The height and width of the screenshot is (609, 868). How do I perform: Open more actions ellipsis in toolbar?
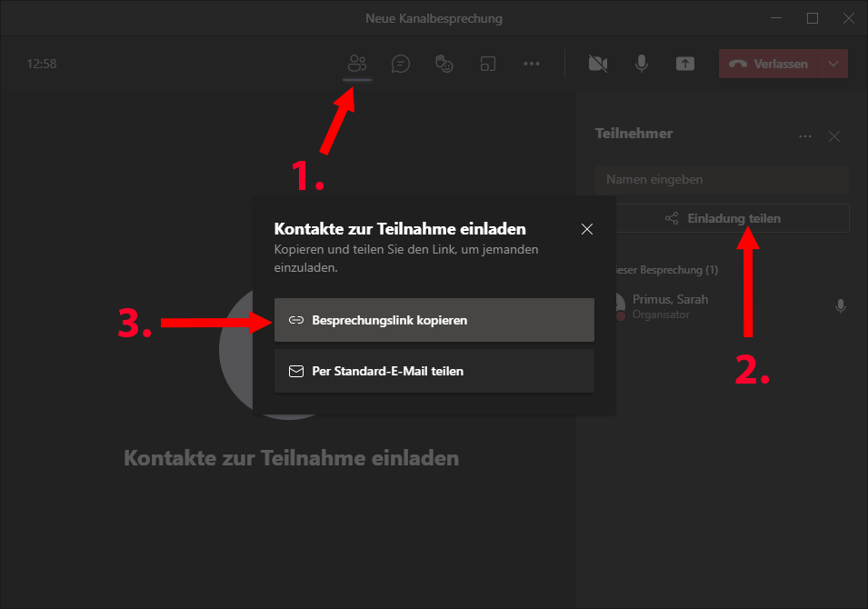coord(532,64)
